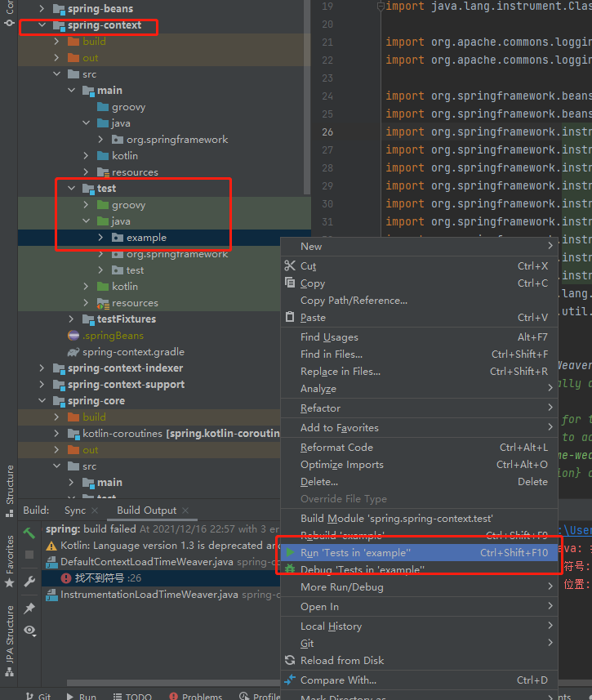Close the Sync tab
This screenshot has width=592, height=700.
click(x=95, y=511)
